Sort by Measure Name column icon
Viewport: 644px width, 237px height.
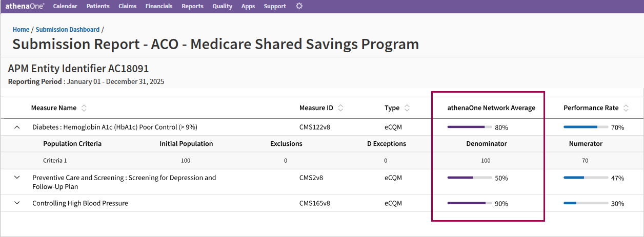pos(84,108)
